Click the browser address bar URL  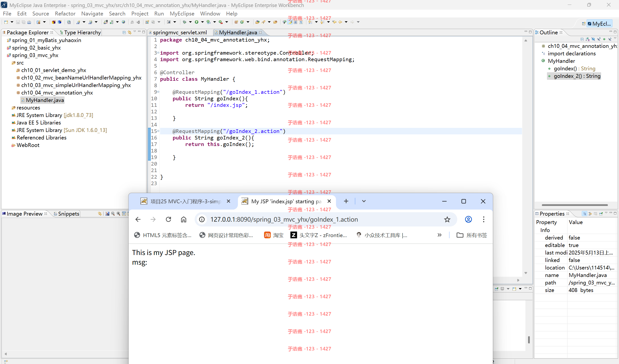[284, 219]
